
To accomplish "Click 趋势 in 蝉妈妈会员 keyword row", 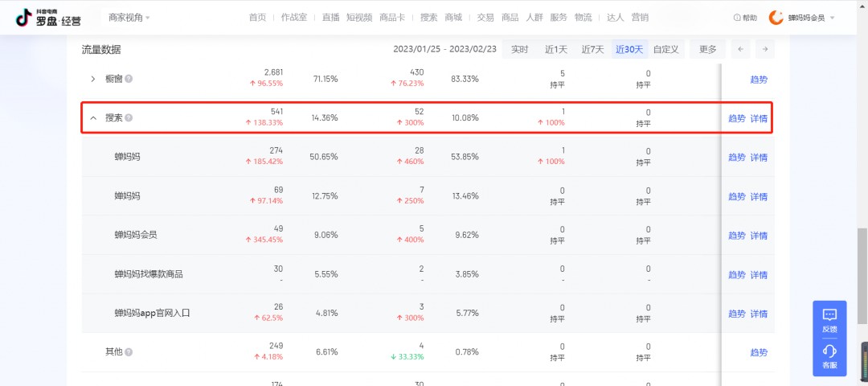I will 737,236.
